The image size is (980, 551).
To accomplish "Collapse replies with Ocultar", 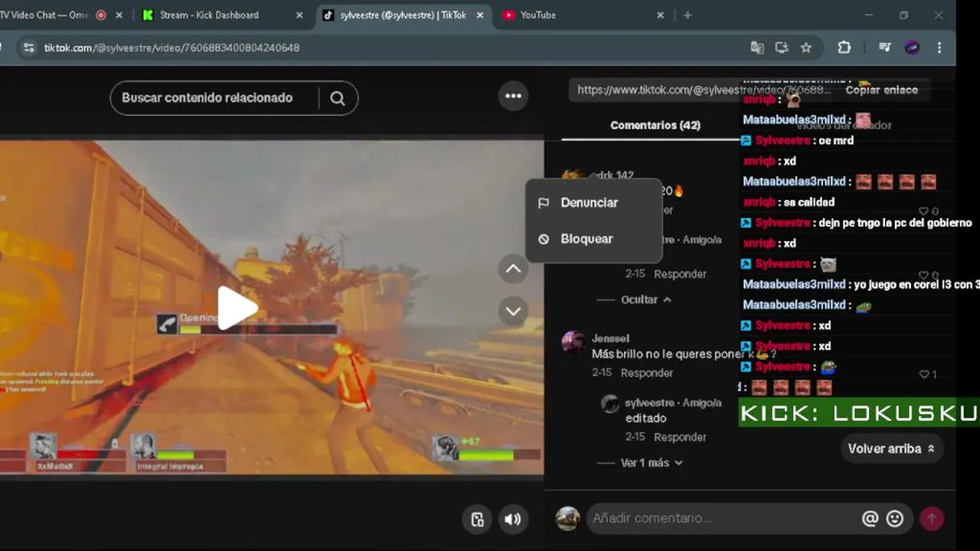I will (x=646, y=300).
